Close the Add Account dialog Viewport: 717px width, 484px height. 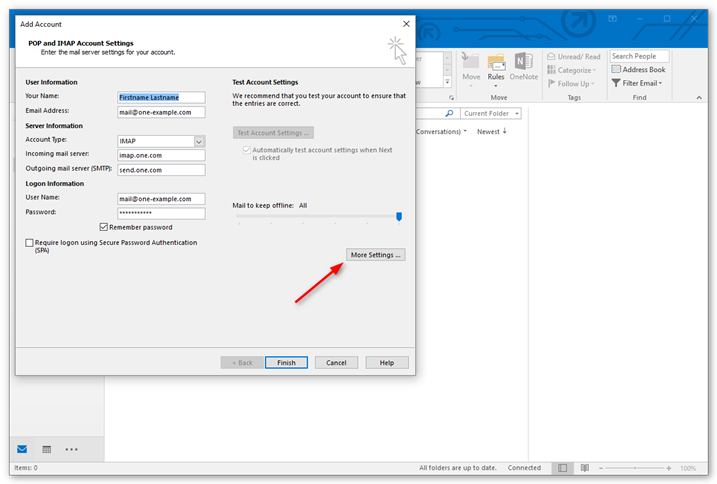coord(406,24)
